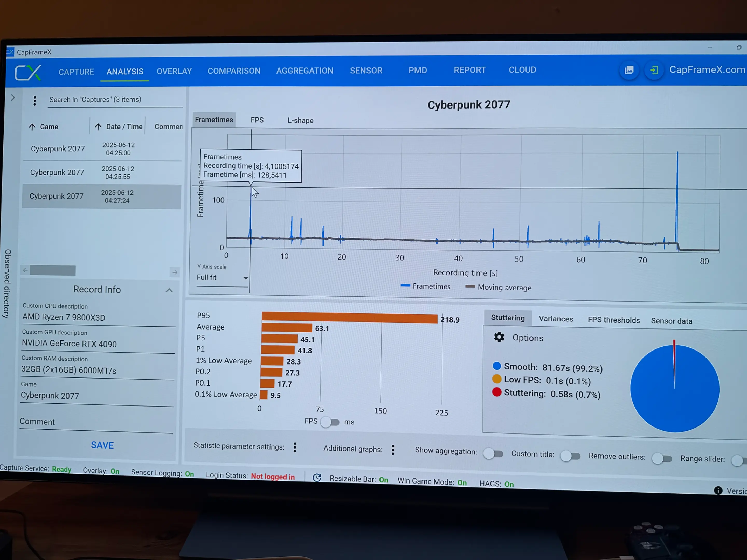
Task: Enable Custom title toggle
Action: coord(570,456)
